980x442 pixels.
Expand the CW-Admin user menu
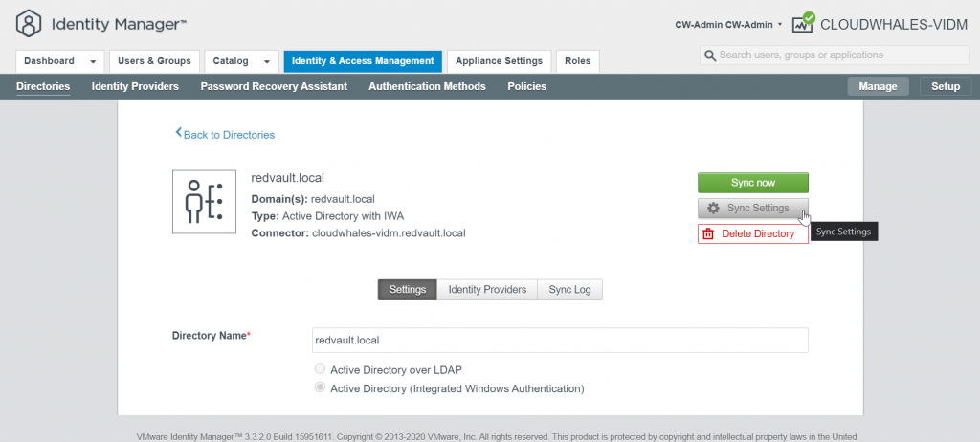[728, 24]
